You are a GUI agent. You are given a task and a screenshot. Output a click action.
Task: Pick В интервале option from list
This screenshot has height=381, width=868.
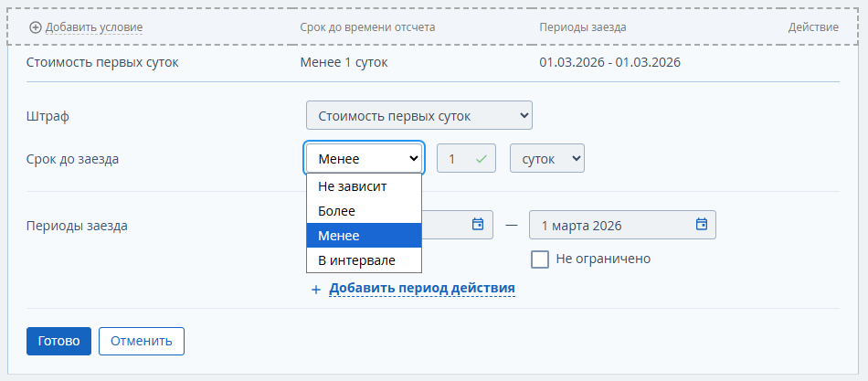[x=364, y=260]
